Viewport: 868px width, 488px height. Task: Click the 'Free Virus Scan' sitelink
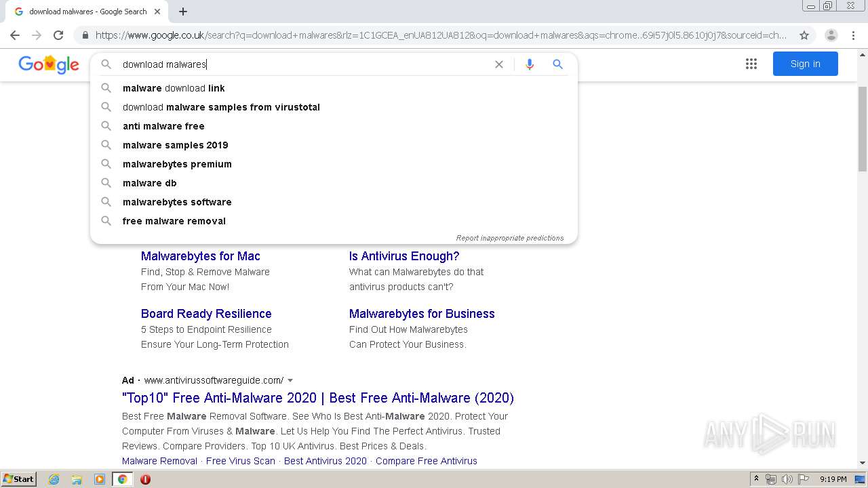[241, 461]
